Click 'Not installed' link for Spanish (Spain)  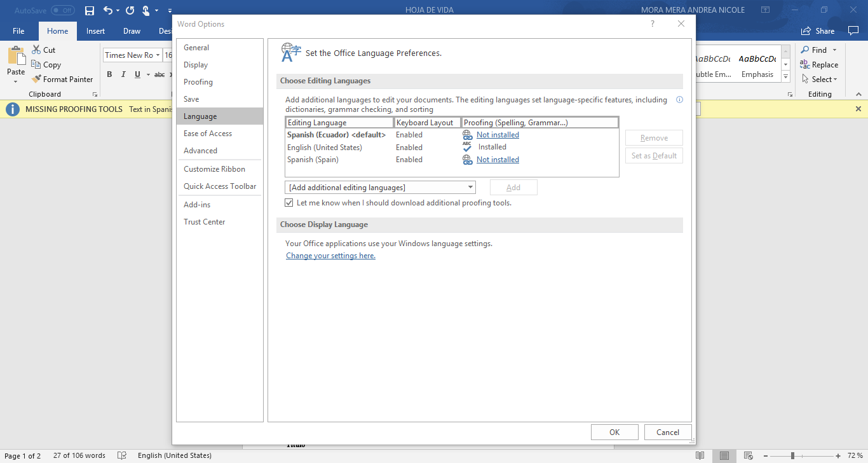pos(498,160)
